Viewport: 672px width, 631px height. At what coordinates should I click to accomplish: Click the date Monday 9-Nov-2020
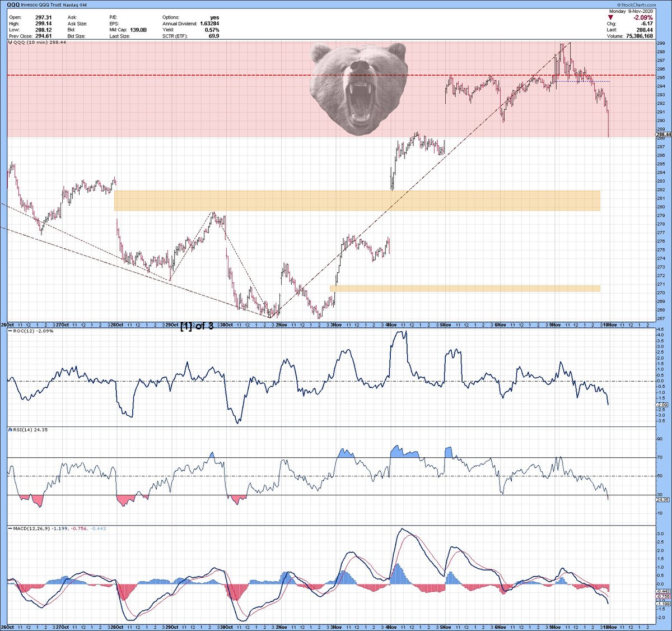[631, 12]
